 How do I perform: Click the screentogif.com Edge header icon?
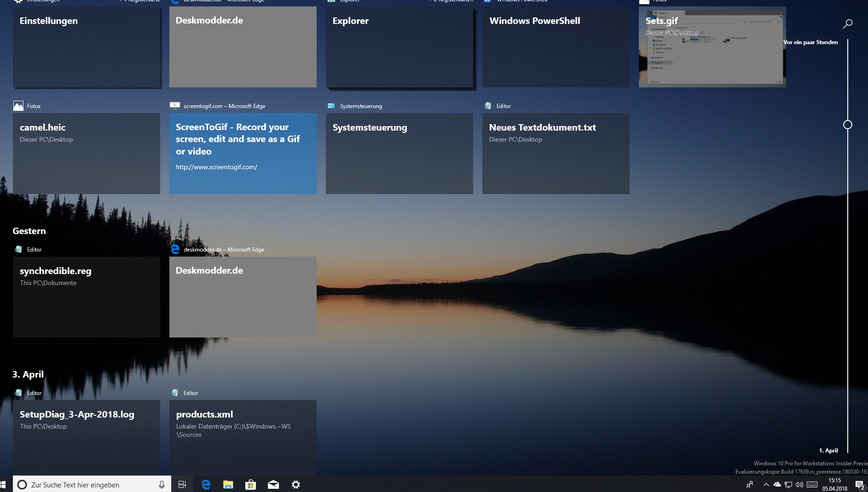pyautogui.click(x=175, y=106)
